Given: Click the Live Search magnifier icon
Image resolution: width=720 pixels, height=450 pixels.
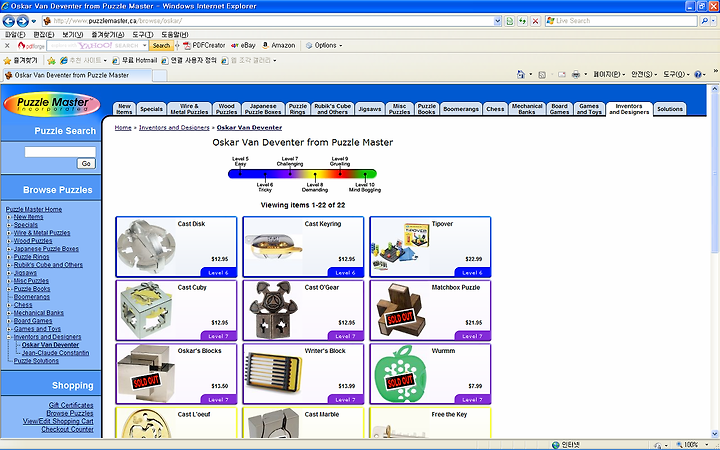Looking at the screenshot, I should pos(704,21).
